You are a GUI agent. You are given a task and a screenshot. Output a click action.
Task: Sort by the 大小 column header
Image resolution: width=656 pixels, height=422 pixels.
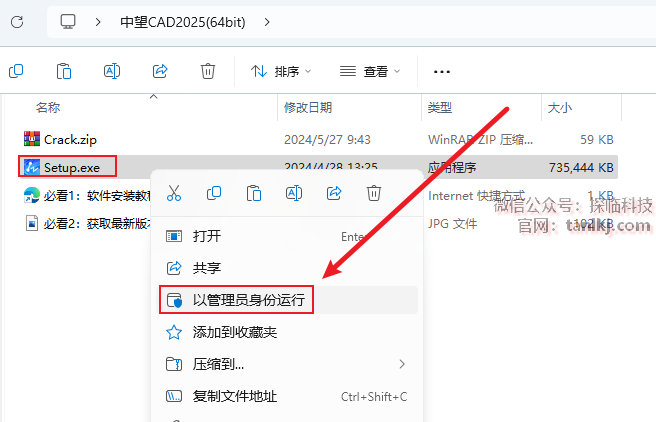pyautogui.click(x=560, y=108)
